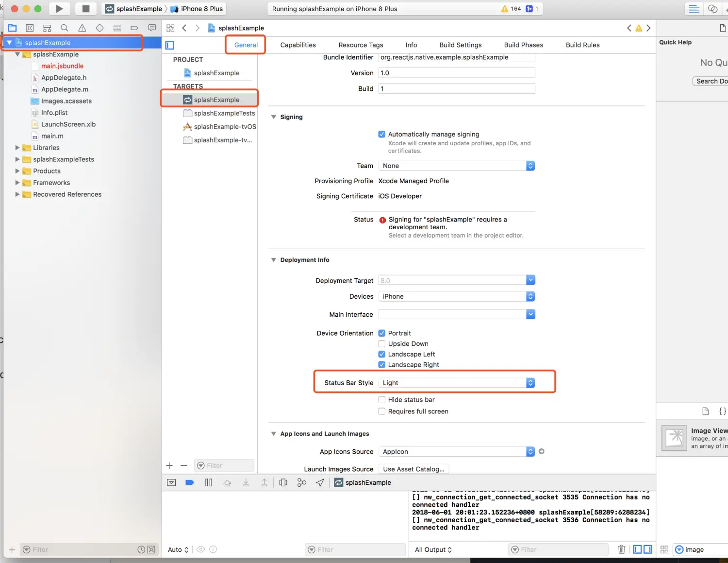
Task: Open the All Output console dropdown
Action: click(x=433, y=549)
